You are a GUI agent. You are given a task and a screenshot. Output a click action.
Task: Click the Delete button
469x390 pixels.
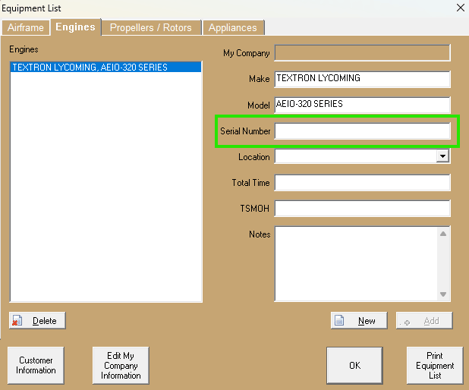pyautogui.click(x=37, y=321)
